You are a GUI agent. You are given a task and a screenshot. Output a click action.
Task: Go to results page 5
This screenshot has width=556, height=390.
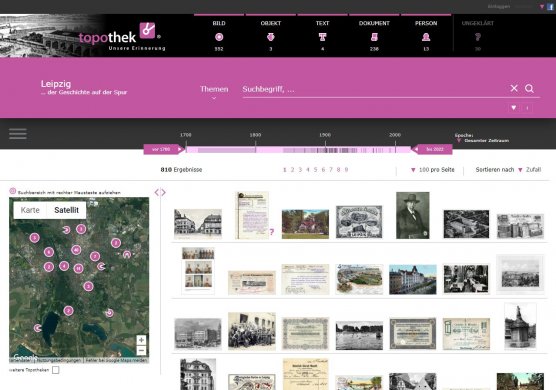(x=316, y=170)
